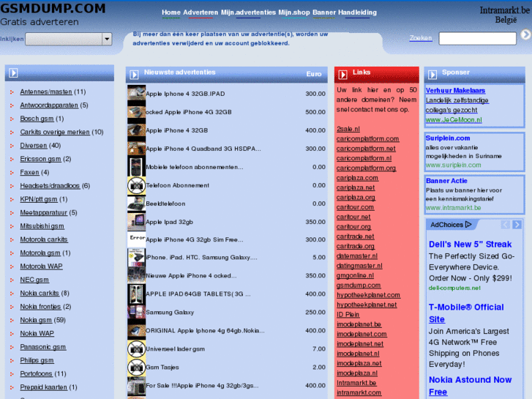Open Nokia Astound Now Free ad
Screen dimensions: 532x399
coord(470,386)
